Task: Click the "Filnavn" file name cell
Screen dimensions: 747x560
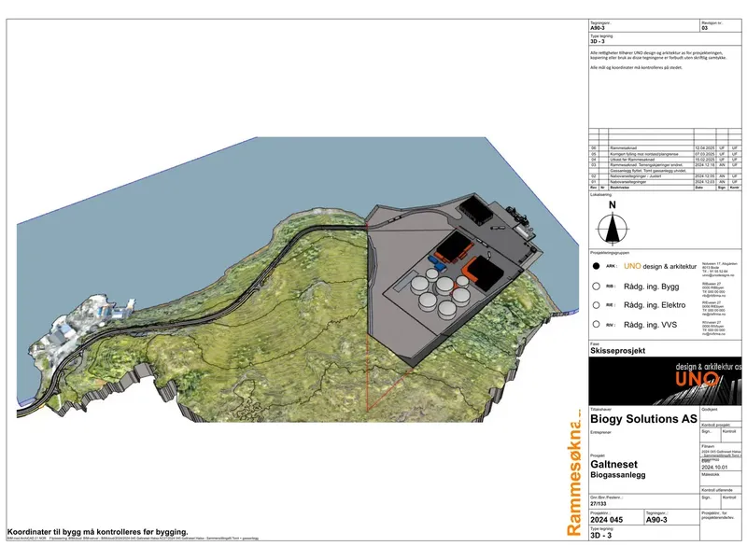Action: (721, 451)
